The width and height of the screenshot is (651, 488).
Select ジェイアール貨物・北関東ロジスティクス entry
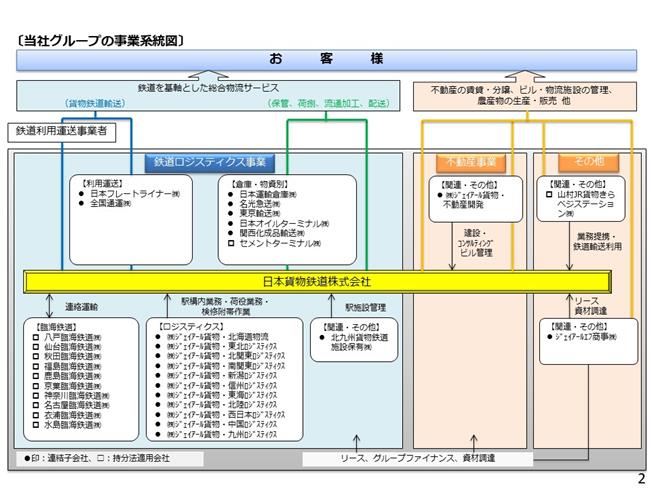[x=220, y=356]
